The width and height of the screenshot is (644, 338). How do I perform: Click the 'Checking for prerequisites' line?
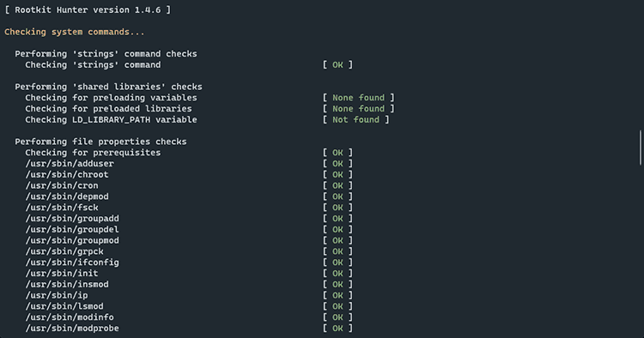pos(93,153)
